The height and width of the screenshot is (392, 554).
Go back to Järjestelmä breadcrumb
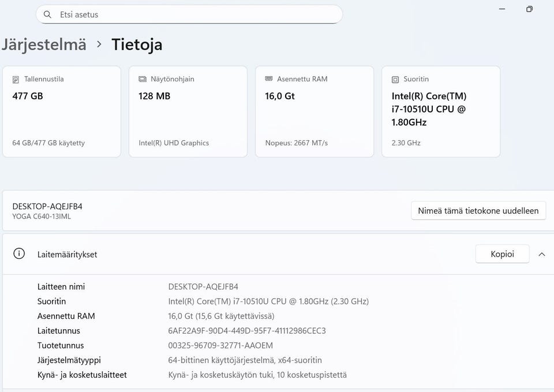tap(44, 44)
